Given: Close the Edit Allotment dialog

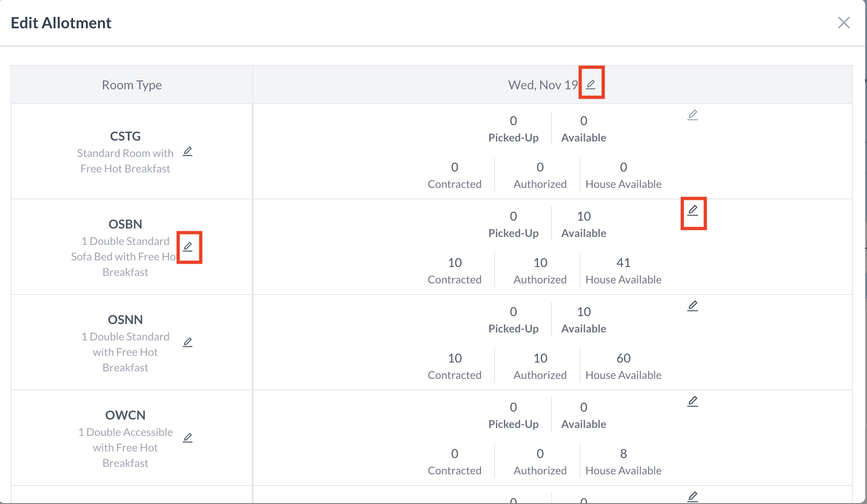Looking at the screenshot, I should point(844,23).
